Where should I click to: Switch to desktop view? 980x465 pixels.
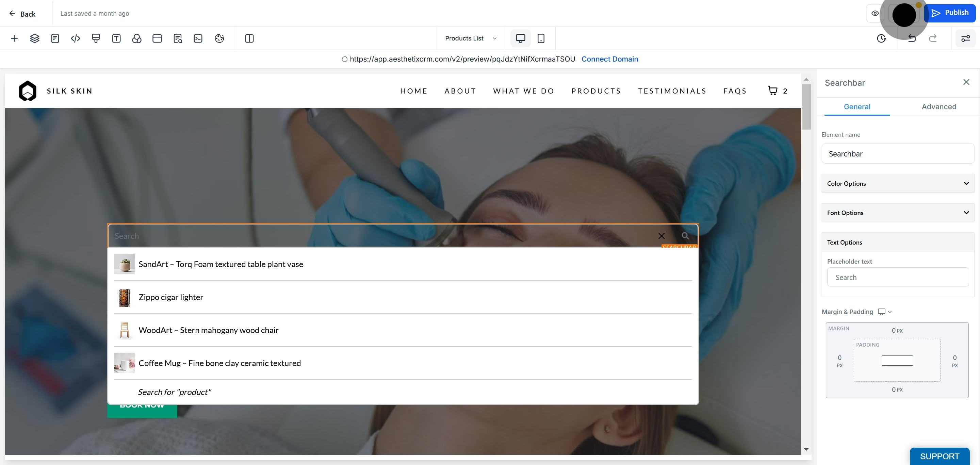pos(520,38)
